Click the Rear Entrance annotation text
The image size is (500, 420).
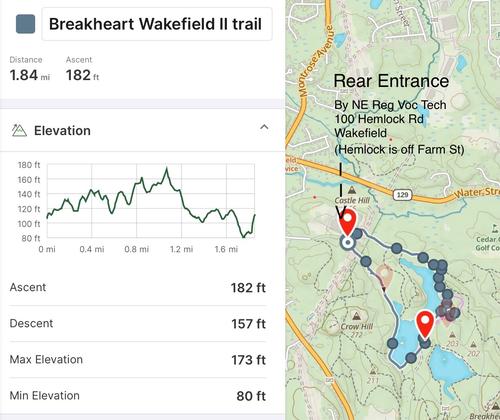click(x=391, y=81)
